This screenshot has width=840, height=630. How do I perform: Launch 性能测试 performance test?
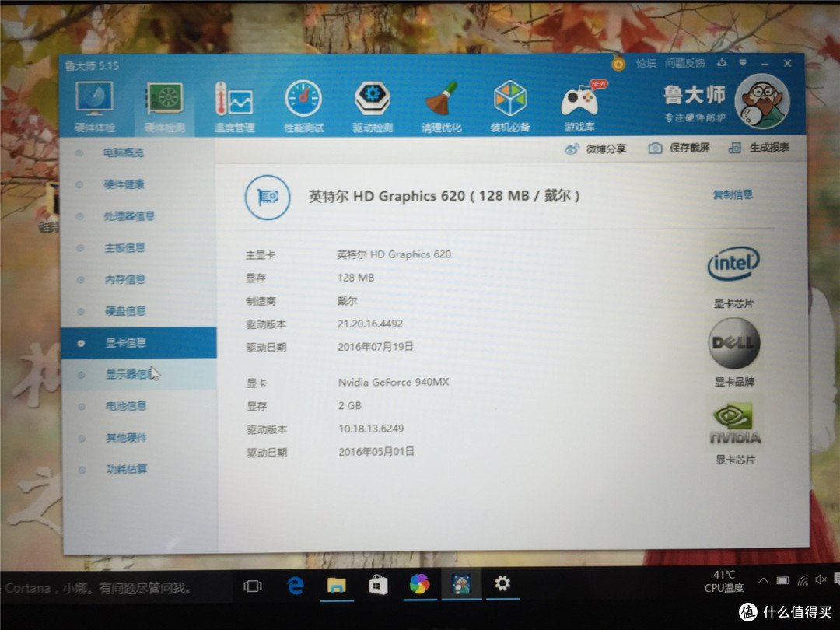[303, 106]
